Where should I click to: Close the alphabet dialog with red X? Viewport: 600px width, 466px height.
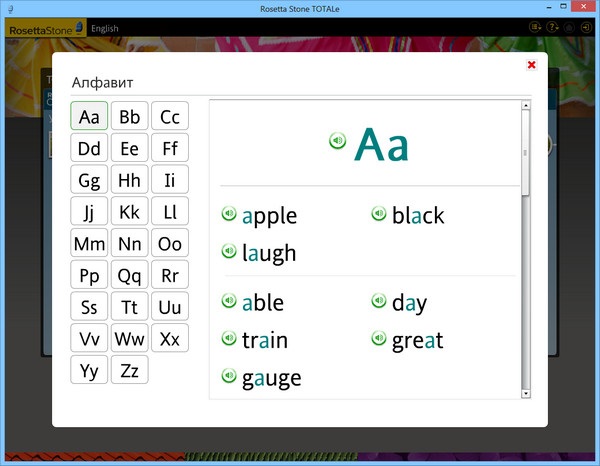tap(532, 65)
